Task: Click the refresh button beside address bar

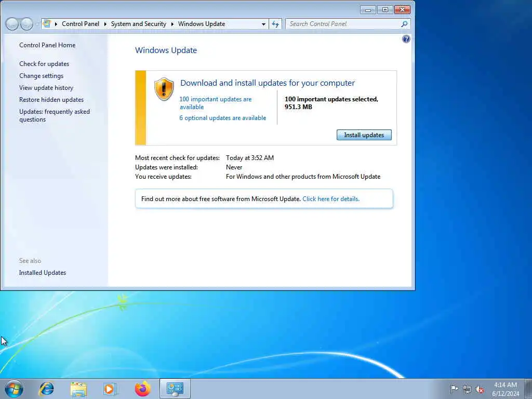Action: click(275, 24)
